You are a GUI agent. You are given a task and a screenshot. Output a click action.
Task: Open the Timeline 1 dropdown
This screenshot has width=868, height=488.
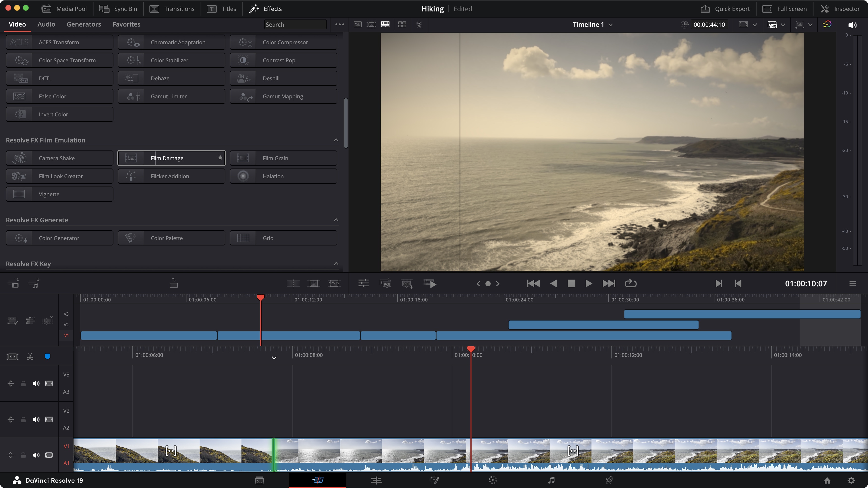coord(593,25)
